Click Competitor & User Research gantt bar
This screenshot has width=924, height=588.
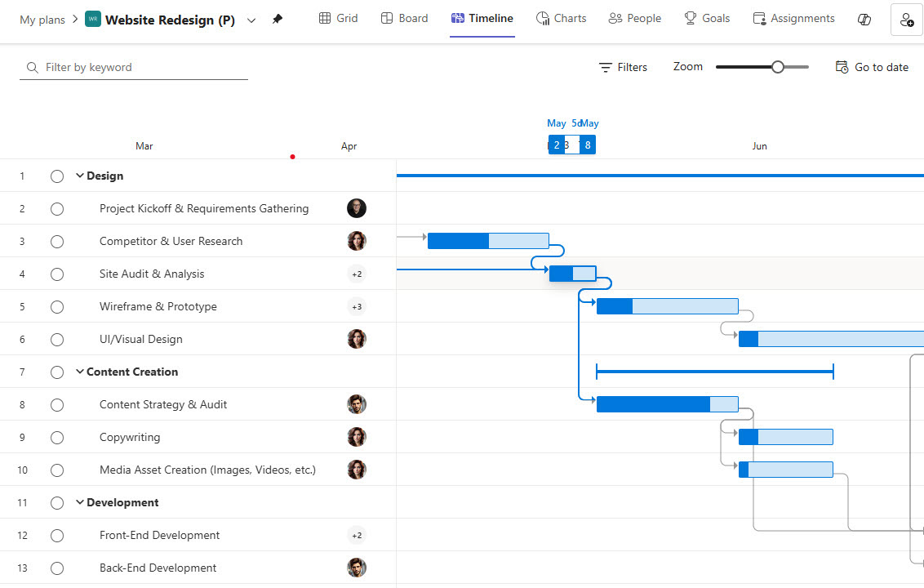488,241
